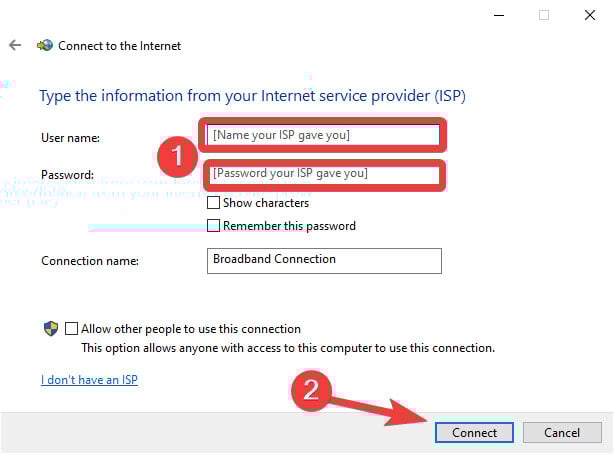Viewport: 614px width, 454px height.
Task: Click the security shield icon
Action: pyautogui.click(x=50, y=328)
